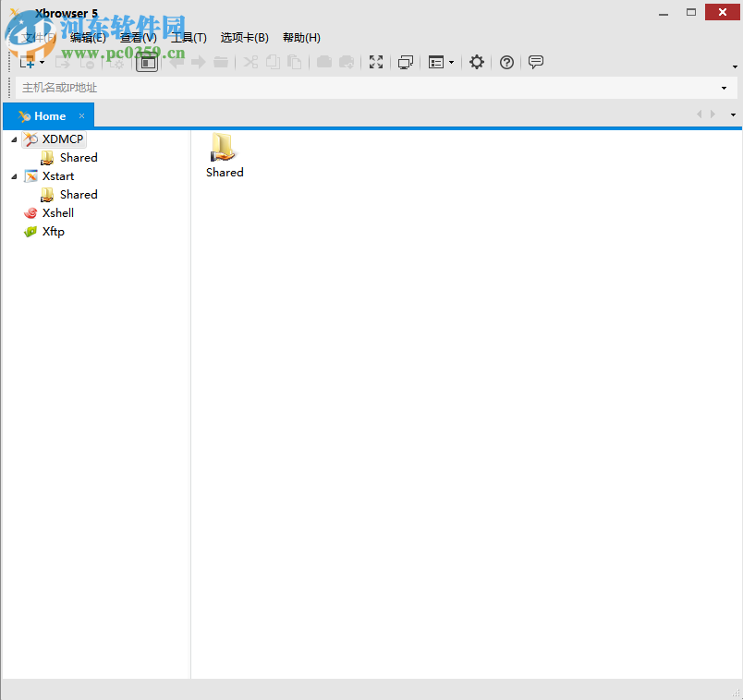Screen dimensions: 743x700
Task: Collapse the Xstart tree node
Action: (13, 175)
